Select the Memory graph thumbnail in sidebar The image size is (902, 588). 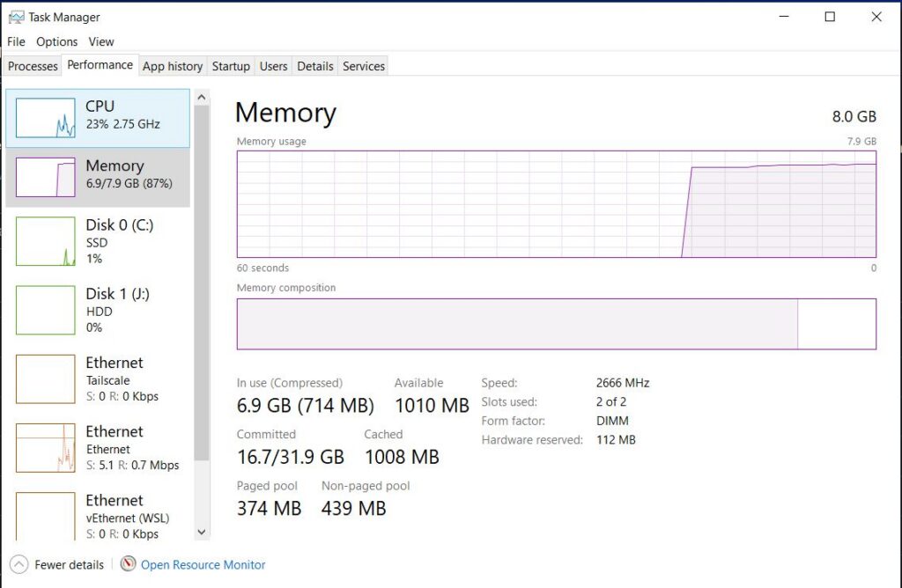click(46, 178)
